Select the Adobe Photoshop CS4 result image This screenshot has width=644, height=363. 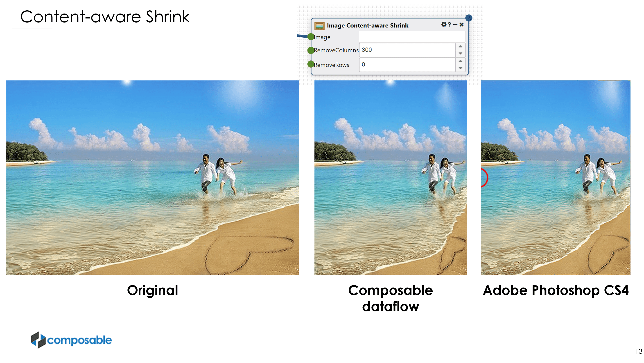556,178
